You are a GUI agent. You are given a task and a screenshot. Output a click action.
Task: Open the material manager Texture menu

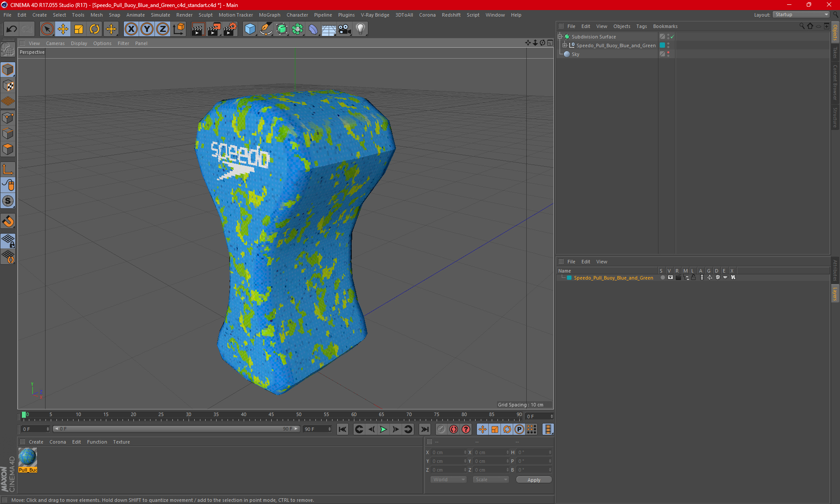(121, 442)
